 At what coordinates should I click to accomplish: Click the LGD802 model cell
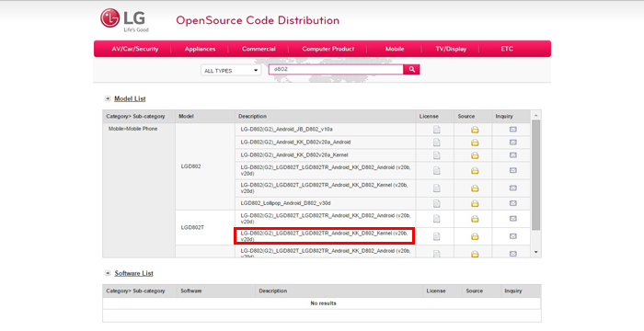(x=205, y=166)
